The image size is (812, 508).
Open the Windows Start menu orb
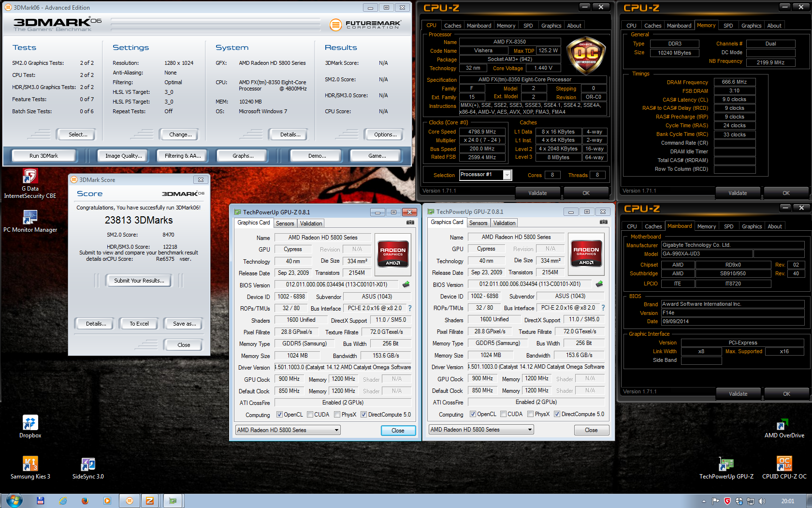click(x=14, y=501)
